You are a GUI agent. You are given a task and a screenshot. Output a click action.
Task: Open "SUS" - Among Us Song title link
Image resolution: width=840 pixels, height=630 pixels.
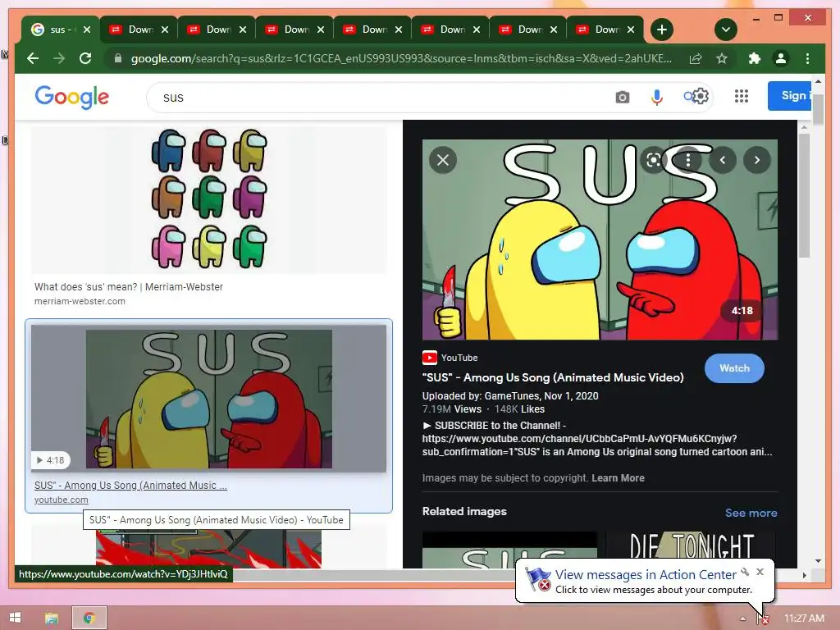[x=553, y=377]
